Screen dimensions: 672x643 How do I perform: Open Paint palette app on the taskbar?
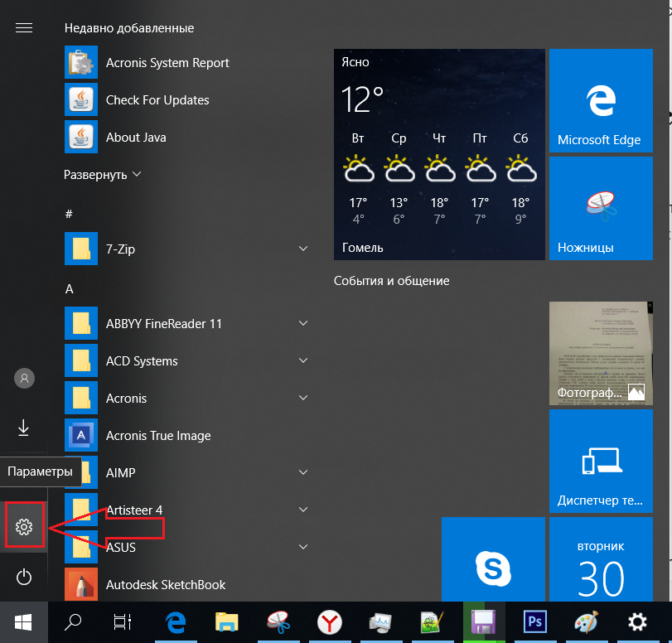pyautogui.click(x=586, y=622)
